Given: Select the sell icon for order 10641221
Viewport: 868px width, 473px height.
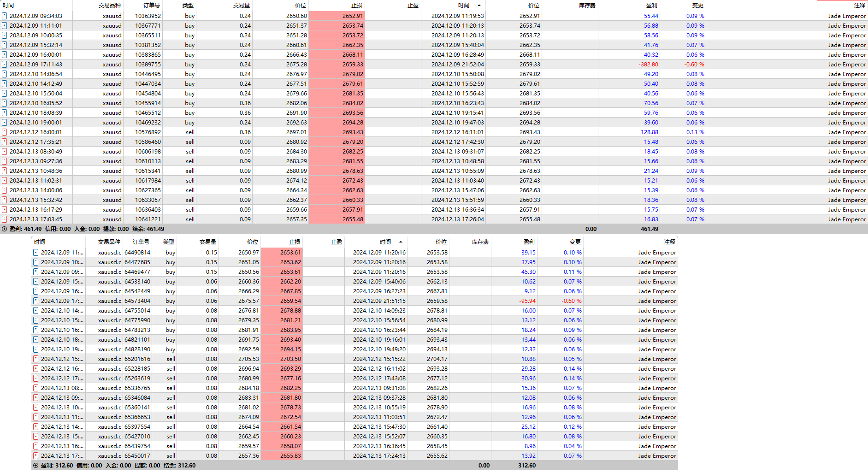Looking at the screenshot, I should coord(5,219).
